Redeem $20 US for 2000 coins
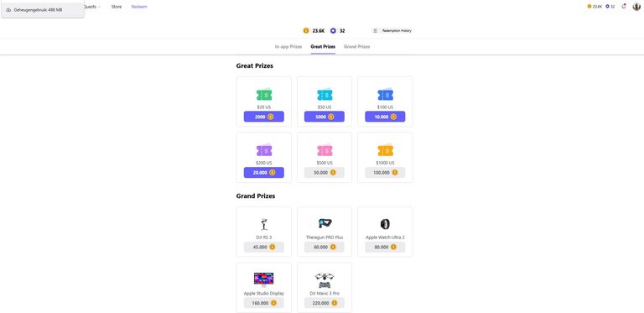The image size is (644, 313). point(263,117)
